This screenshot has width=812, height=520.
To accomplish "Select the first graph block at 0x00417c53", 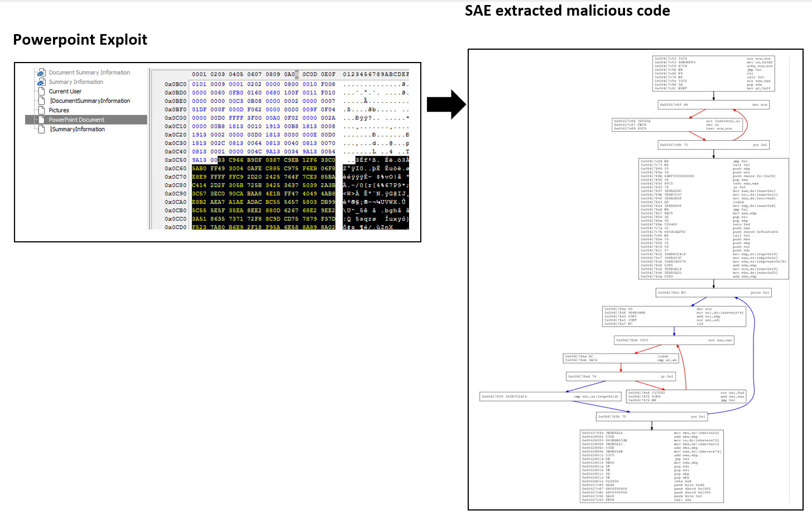I will click(x=714, y=73).
